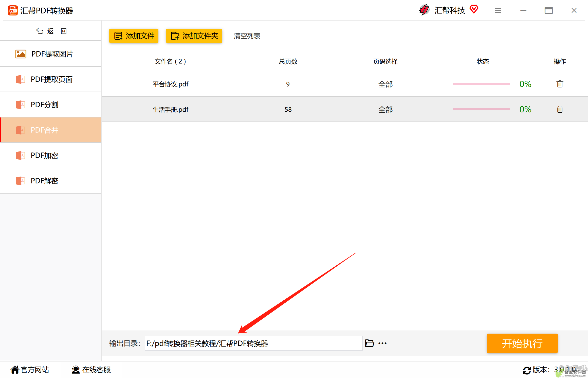
Task: Clear the list with 清空列表
Action: click(247, 36)
